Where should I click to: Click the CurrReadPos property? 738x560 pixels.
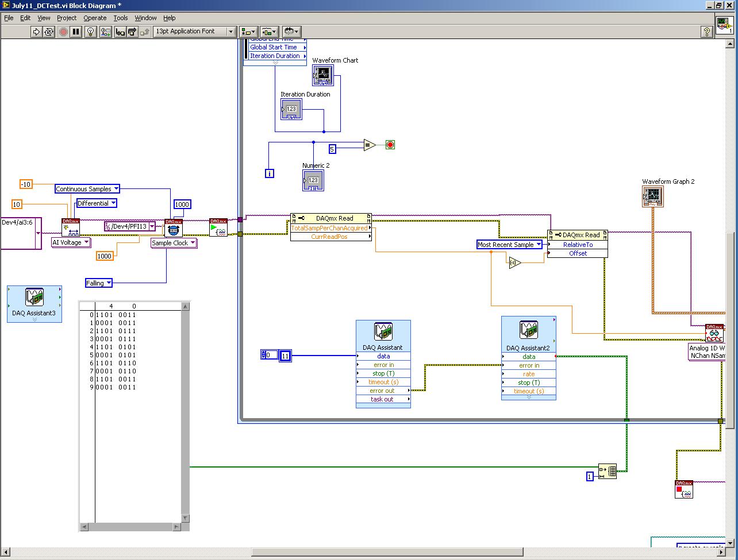[329, 237]
